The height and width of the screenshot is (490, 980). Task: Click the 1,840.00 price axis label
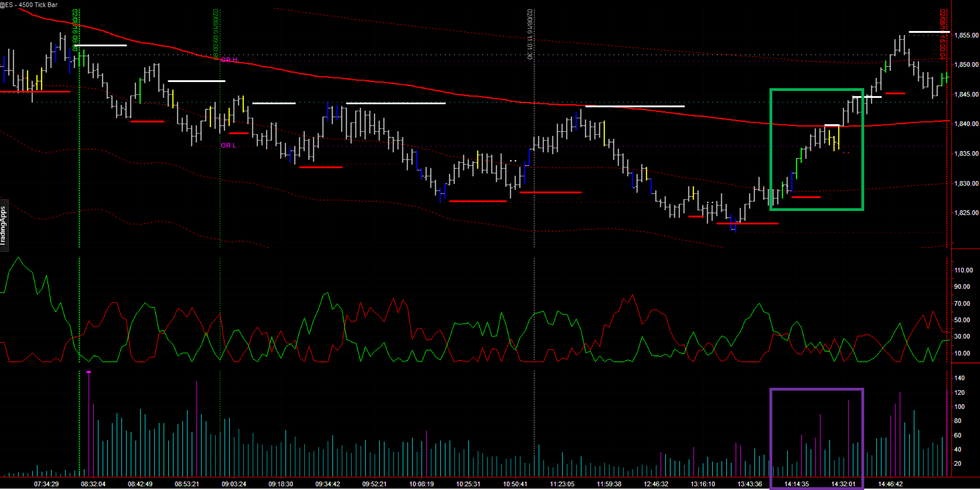(x=966, y=124)
